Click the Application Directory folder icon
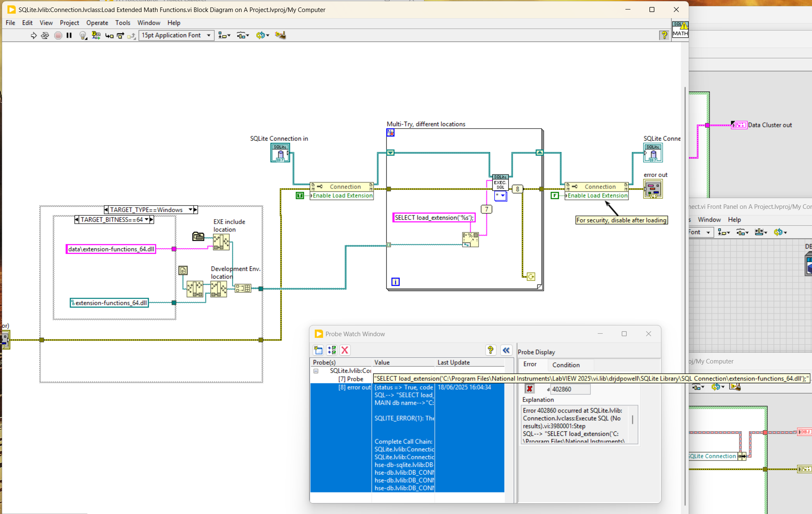 [x=198, y=237]
